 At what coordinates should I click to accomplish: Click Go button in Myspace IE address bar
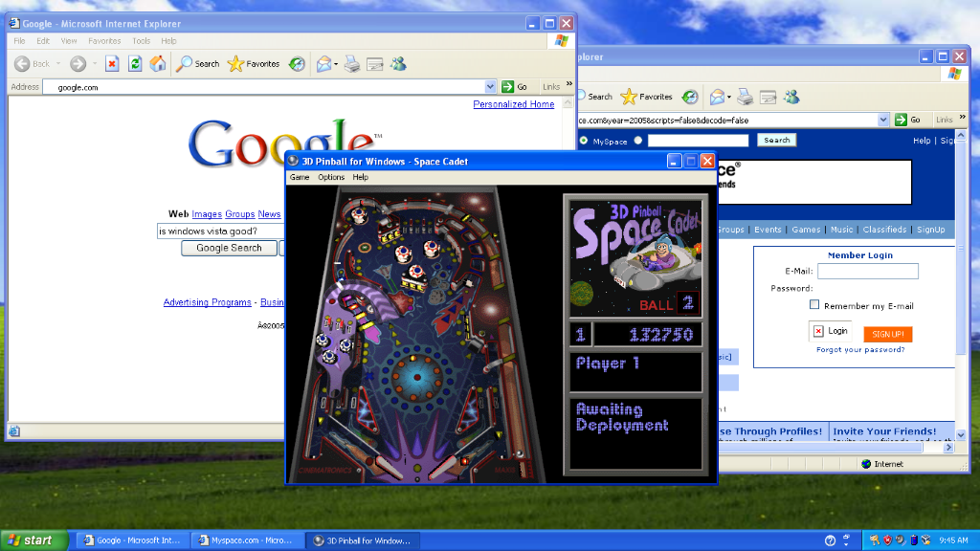click(x=907, y=120)
